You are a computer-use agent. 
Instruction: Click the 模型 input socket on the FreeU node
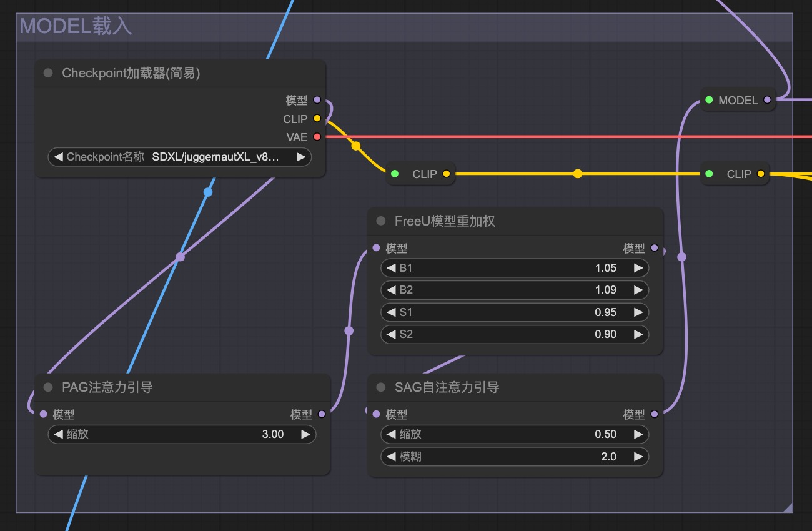point(375,248)
